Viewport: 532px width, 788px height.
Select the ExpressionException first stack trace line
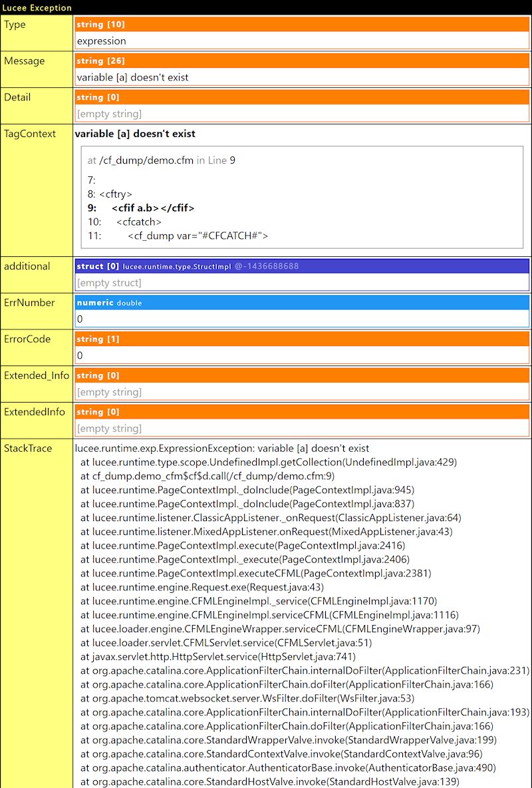click(x=222, y=449)
